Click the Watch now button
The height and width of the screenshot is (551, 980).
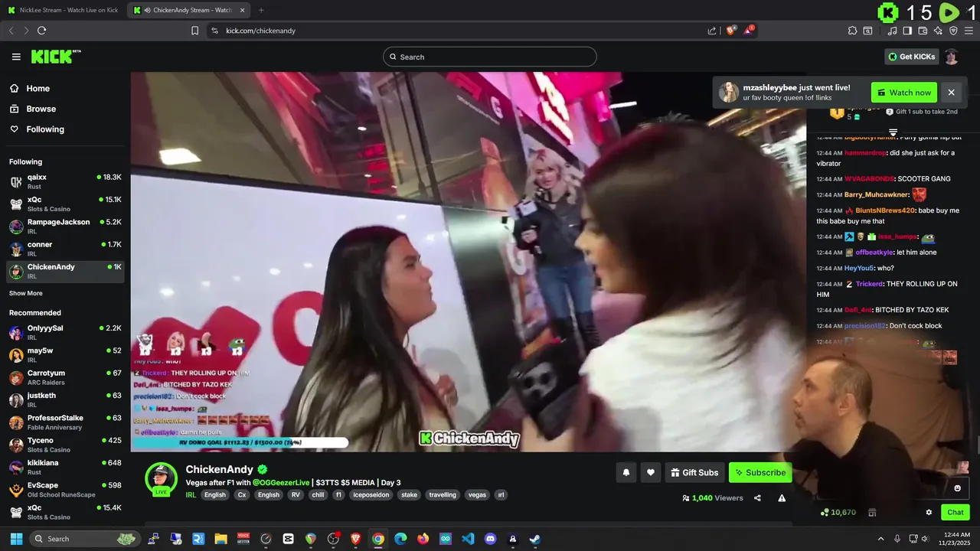tap(904, 93)
